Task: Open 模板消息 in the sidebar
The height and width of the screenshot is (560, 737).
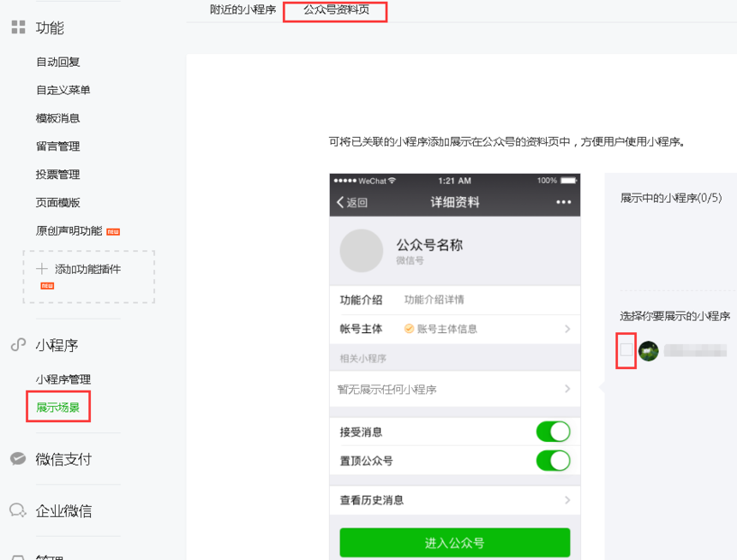Action: (57, 118)
